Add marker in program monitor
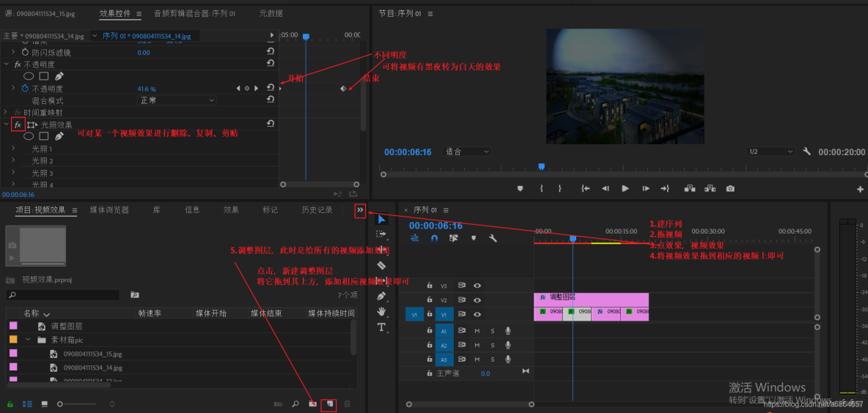This screenshot has height=413, width=868. click(x=520, y=188)
